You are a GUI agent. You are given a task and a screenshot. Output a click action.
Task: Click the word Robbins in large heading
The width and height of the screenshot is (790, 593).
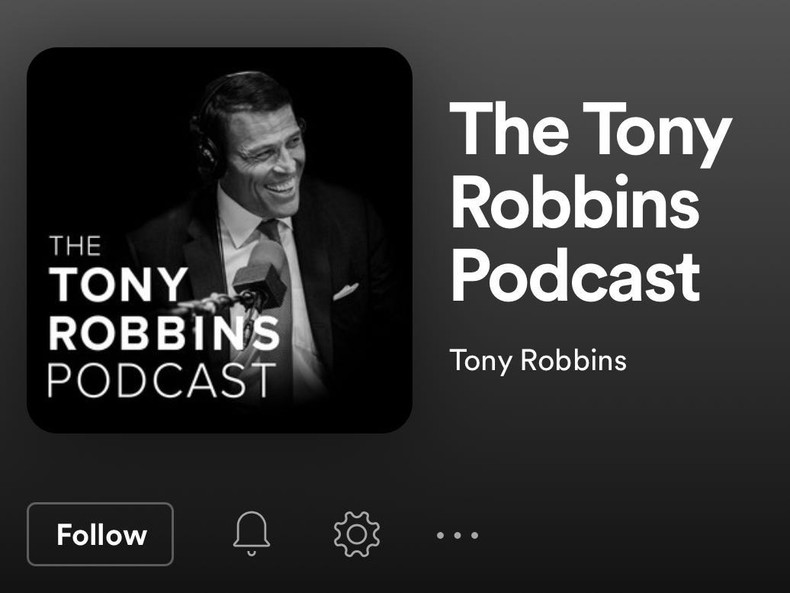575,202
